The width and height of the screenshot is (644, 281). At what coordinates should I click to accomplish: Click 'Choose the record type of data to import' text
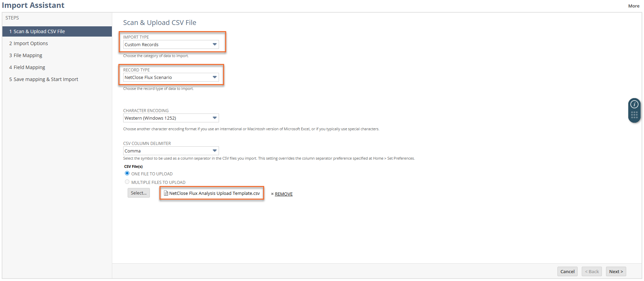(158, 89)
